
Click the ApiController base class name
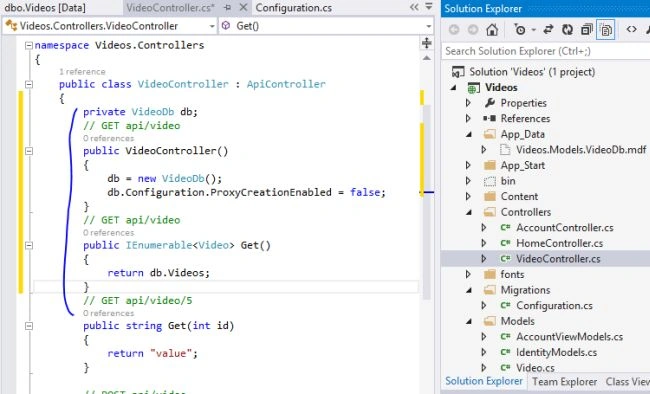click(x=286, y=84)
